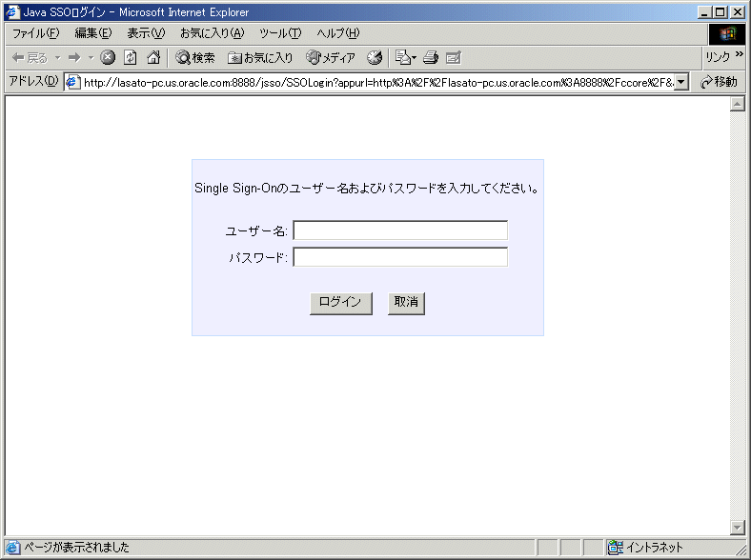
Task: Close the Internet Explorer window
Action: coord(738,12)
